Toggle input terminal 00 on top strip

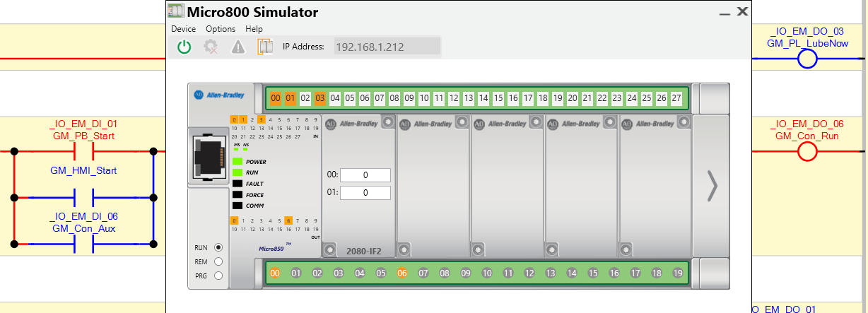(276, 98)
